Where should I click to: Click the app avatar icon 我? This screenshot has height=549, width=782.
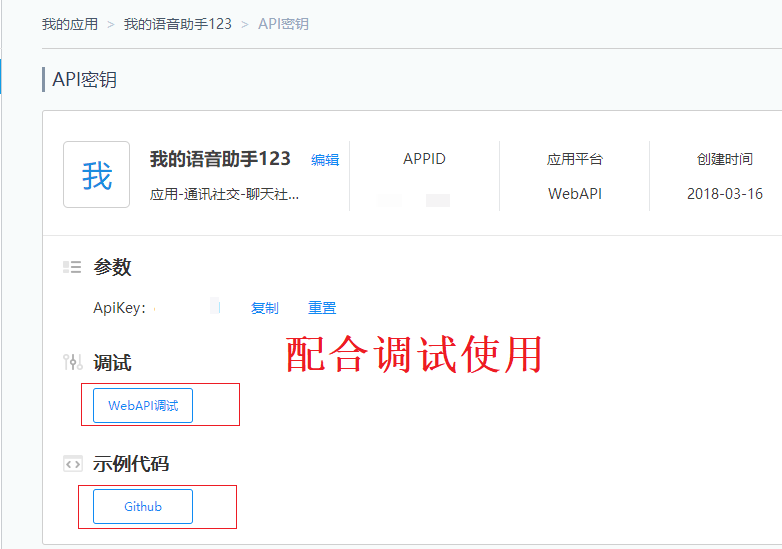[x=96, y=175]
